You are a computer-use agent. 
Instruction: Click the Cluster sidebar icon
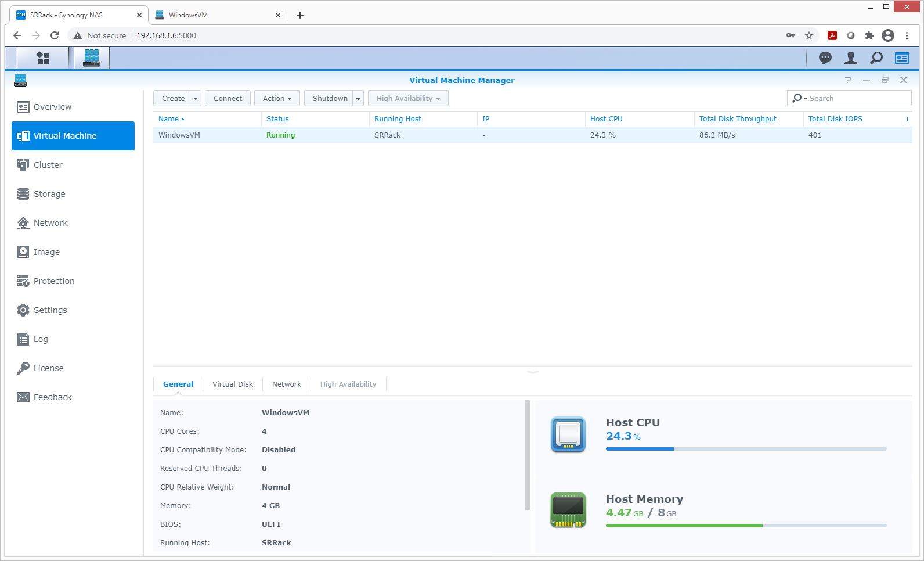pos(23,165)
